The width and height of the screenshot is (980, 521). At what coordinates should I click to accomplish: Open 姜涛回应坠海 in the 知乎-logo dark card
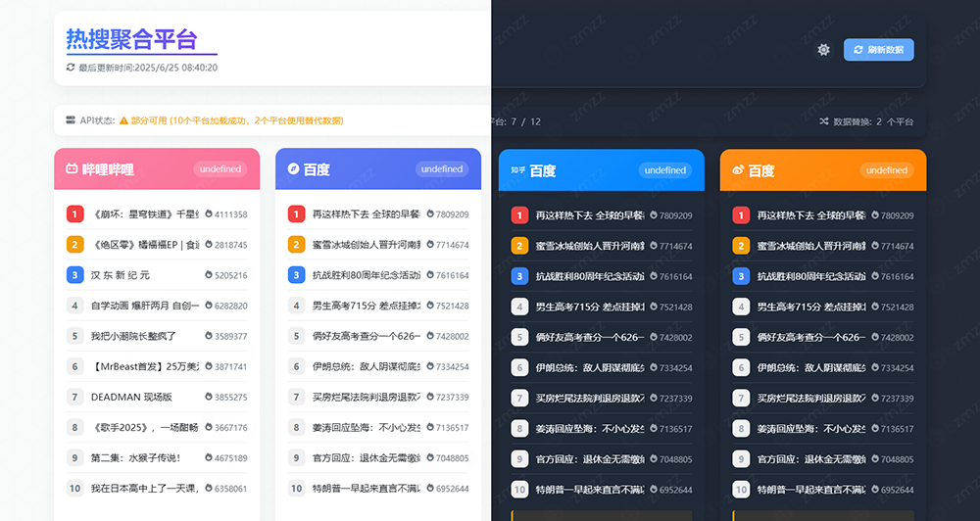(590, 429)
